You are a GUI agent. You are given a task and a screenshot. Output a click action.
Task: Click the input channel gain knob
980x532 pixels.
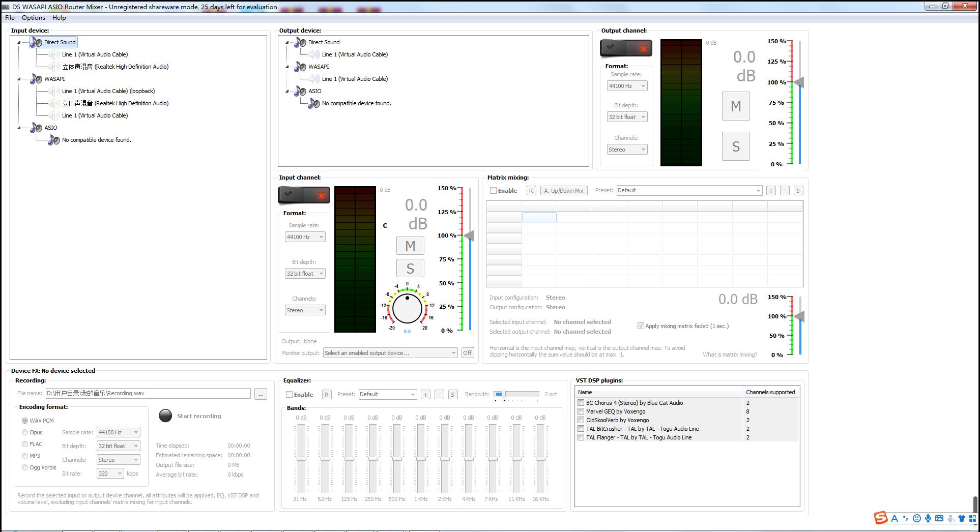click(x=407, y=308)
